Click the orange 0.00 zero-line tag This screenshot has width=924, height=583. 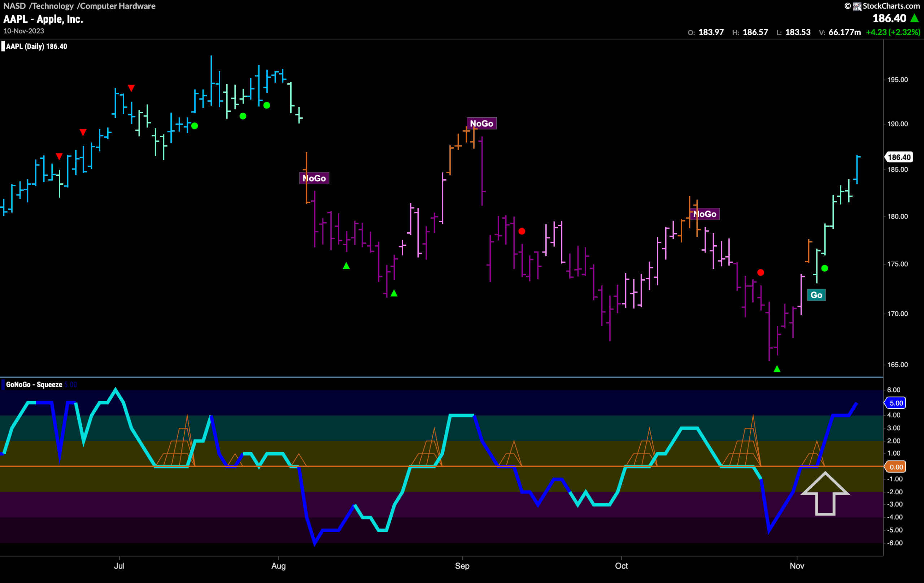[x=895, y=466]
